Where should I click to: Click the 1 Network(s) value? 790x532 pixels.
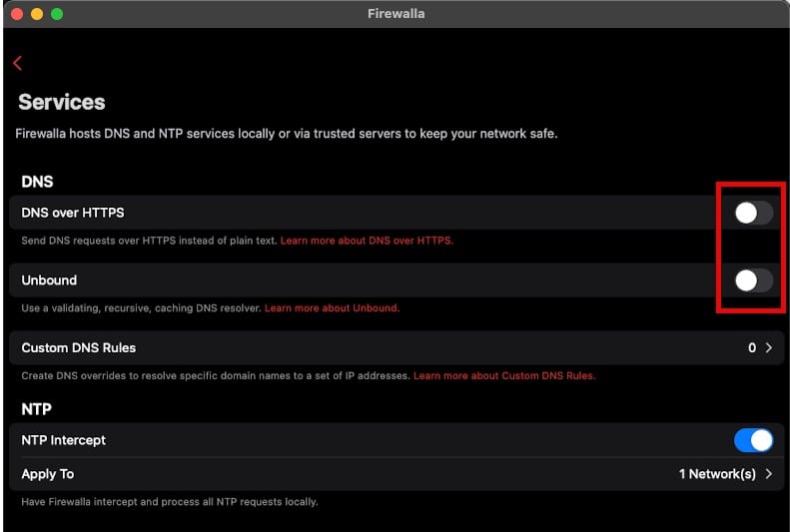click(717, 474)
